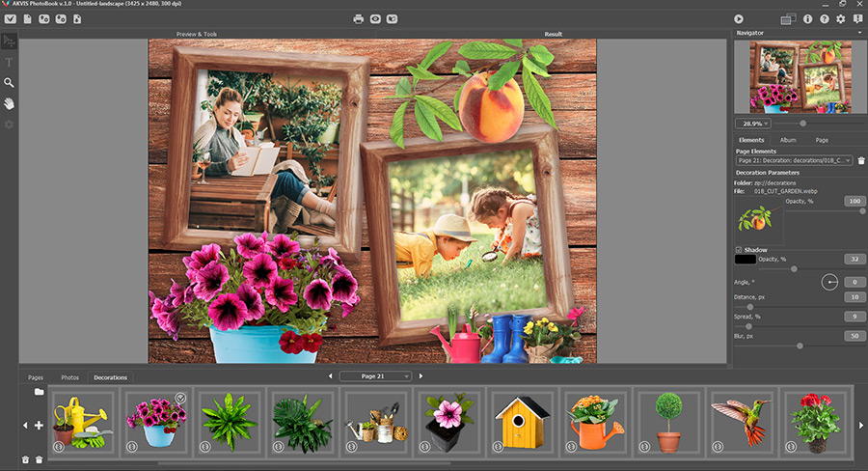Select the Hand pan tool
868x471 pixels.
tap(9, 103)
